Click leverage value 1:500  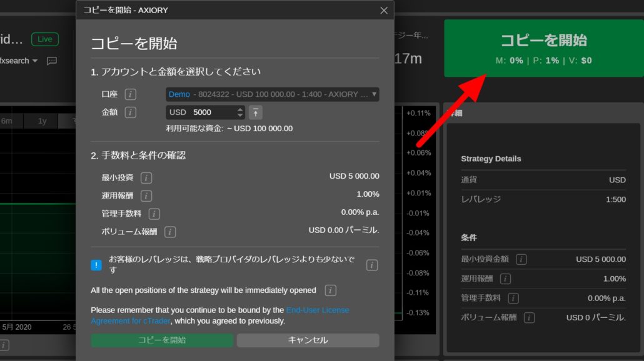[x=616, y=199]
